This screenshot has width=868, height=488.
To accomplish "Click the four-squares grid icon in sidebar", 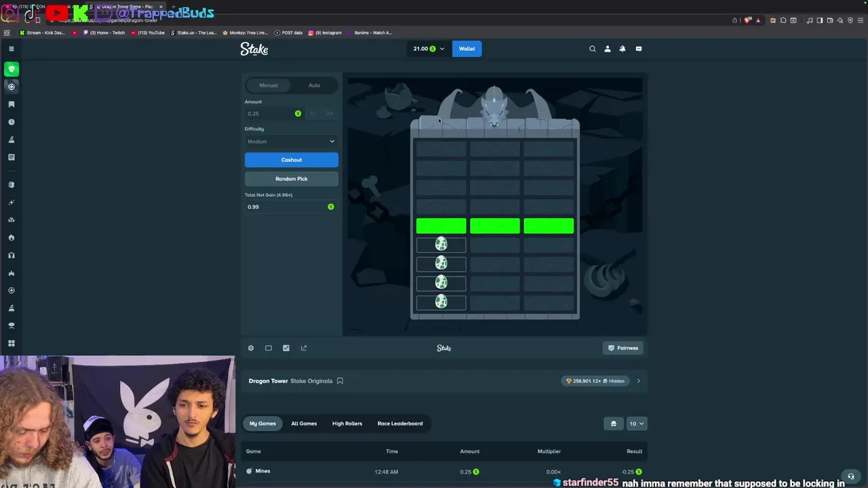I will coord(12,343).
